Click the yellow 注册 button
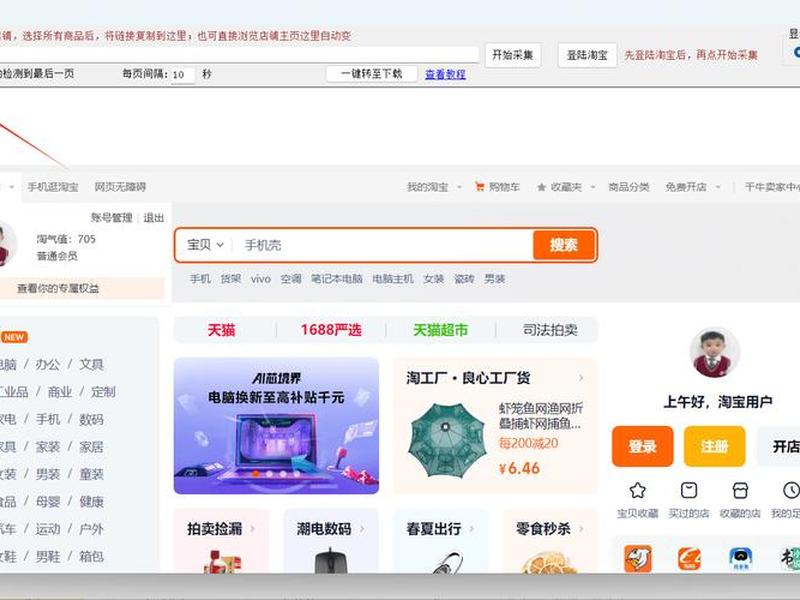Image resolution: width=800 pixels, height=600 pixels. click(714, 446)
